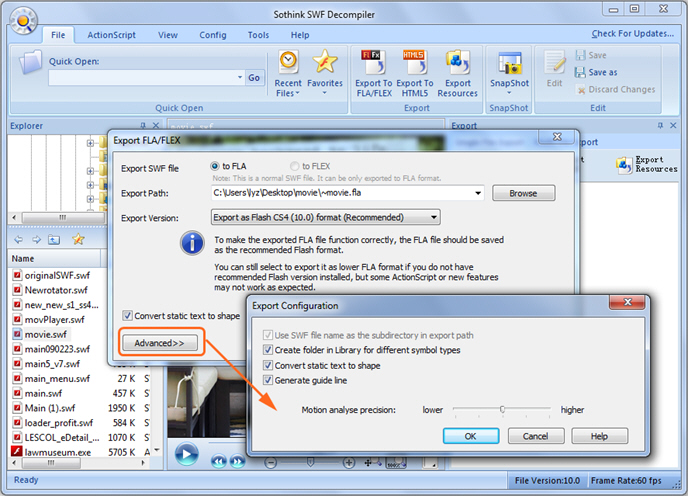This screenshot has height=496, width=688.
Task: Open the ActionScript tab
Action: click(x=111, y=35)
